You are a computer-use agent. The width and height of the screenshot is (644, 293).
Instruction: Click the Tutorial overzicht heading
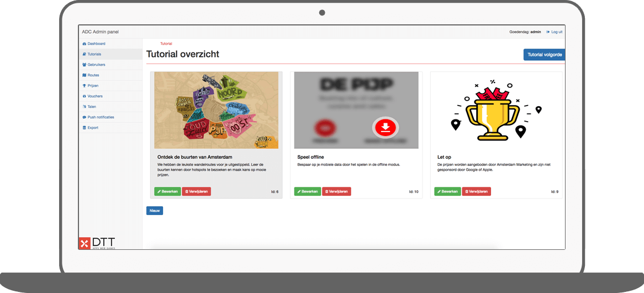pyautogui.click(x=183, y=54)
